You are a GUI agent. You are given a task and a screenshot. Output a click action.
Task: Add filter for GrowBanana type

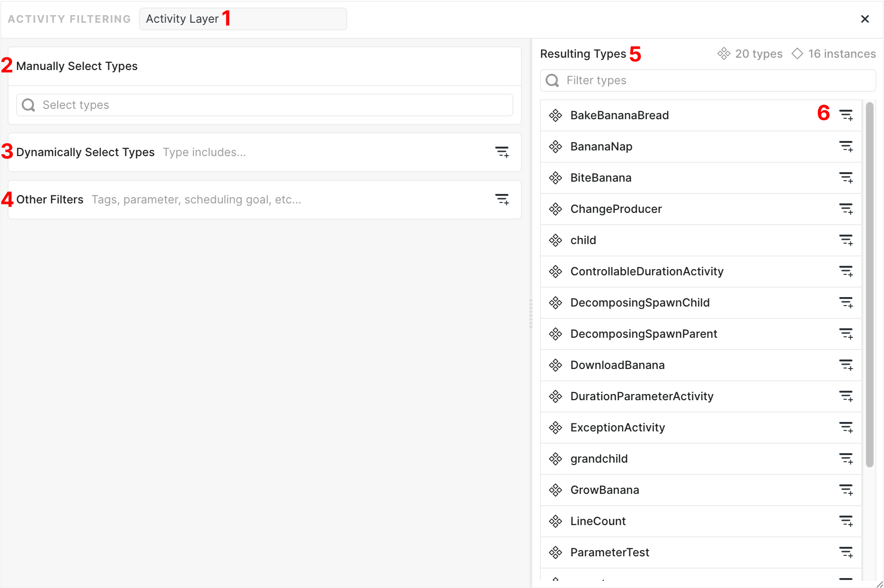coord(847,490)
